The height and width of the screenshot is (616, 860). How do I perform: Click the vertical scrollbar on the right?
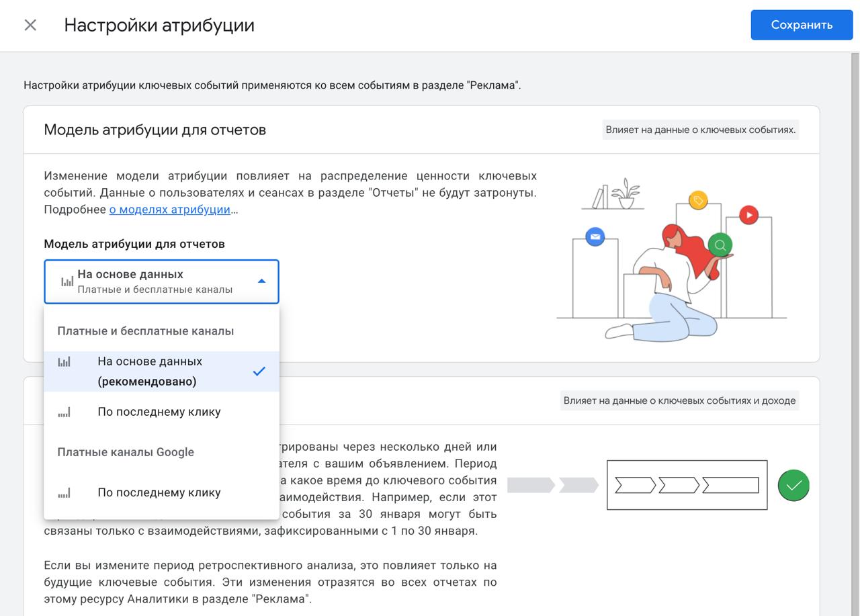[x=855, y=334]
